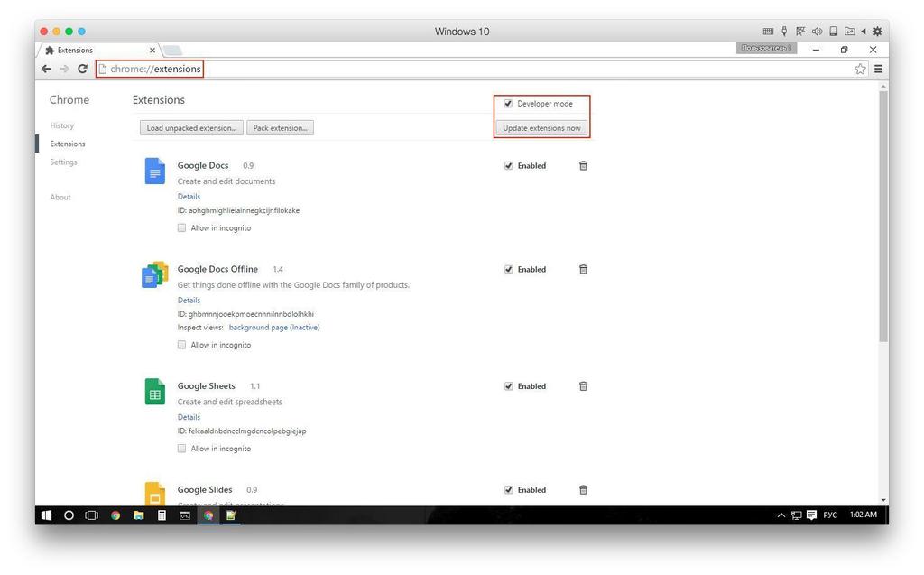924x575 pixels.
Task: Click Load unpacked extension button
Action: (191, 128)
